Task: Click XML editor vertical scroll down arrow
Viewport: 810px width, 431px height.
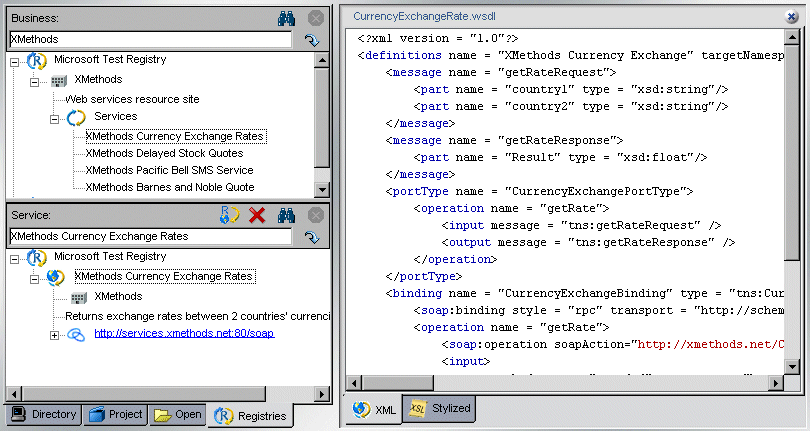Action: pyautogui.click(x=792, y=367)
